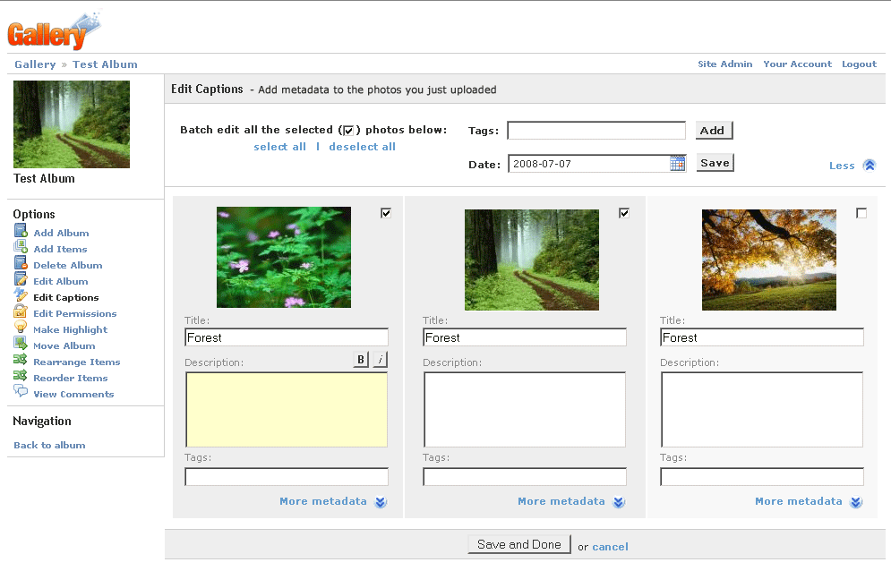Click the batch Tags input field
891x588 pixels.
click(596, 131)
